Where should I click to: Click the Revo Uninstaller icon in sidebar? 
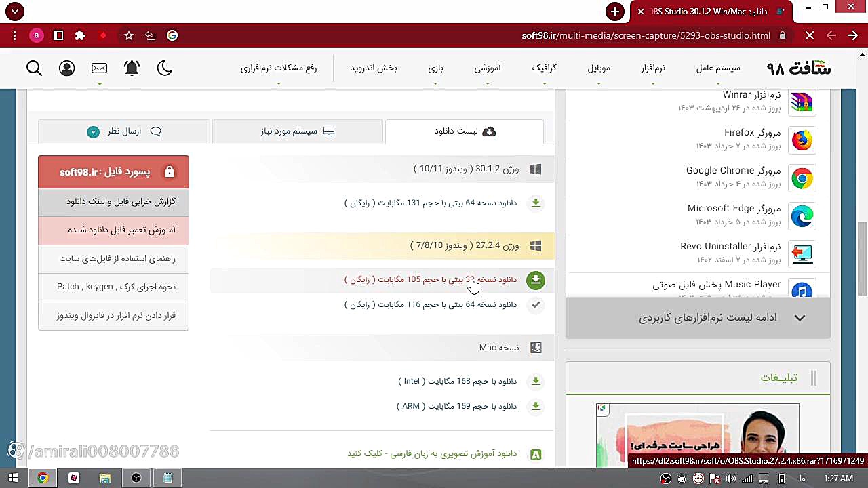pyautogui.click(x=802, y=254)
